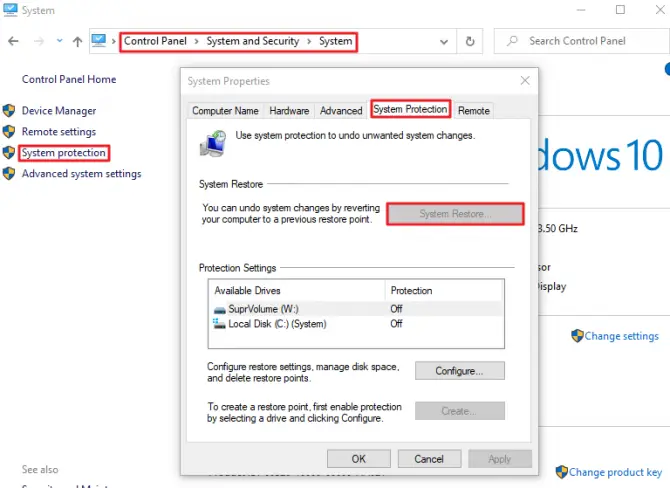This screenshot has width=670, height=488.
Task: Open Device Manager from the sidebar
Action: 59,111
